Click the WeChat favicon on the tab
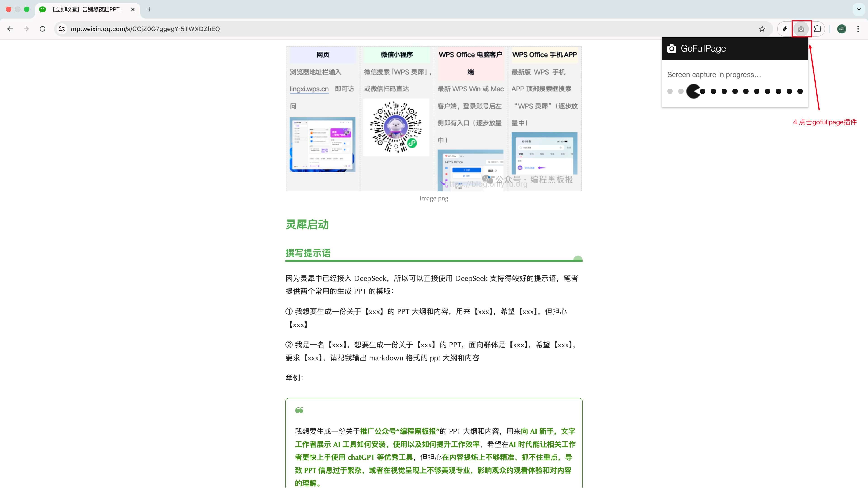Viewport: 868px width, 488px height. pos(42,9)
